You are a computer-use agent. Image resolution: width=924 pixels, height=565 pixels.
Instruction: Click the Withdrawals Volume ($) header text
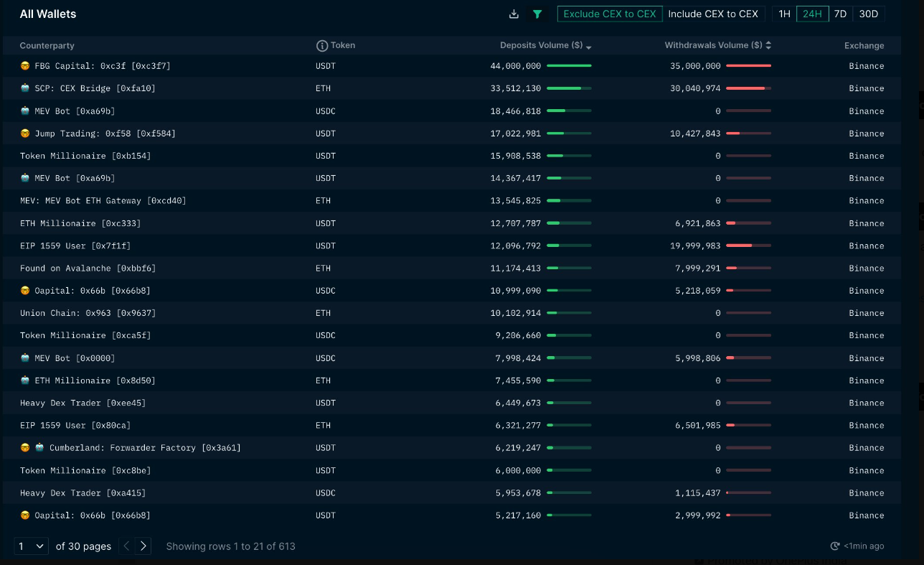coord(713,45)
